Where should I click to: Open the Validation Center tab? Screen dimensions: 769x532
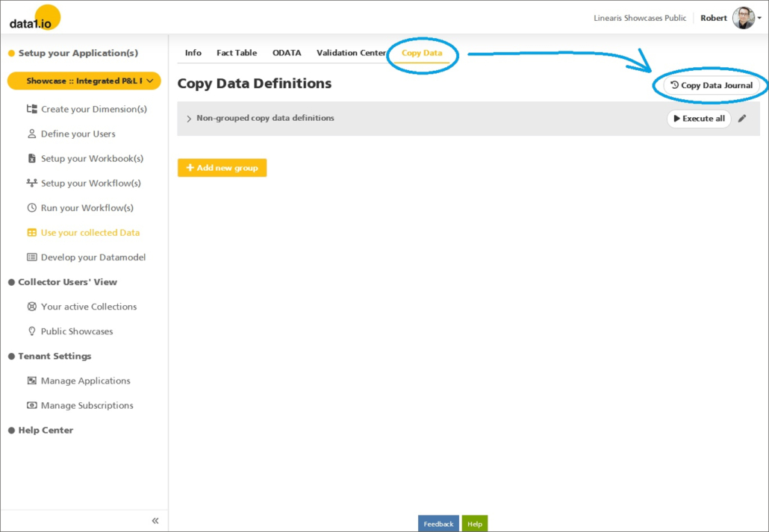(351, 53)
